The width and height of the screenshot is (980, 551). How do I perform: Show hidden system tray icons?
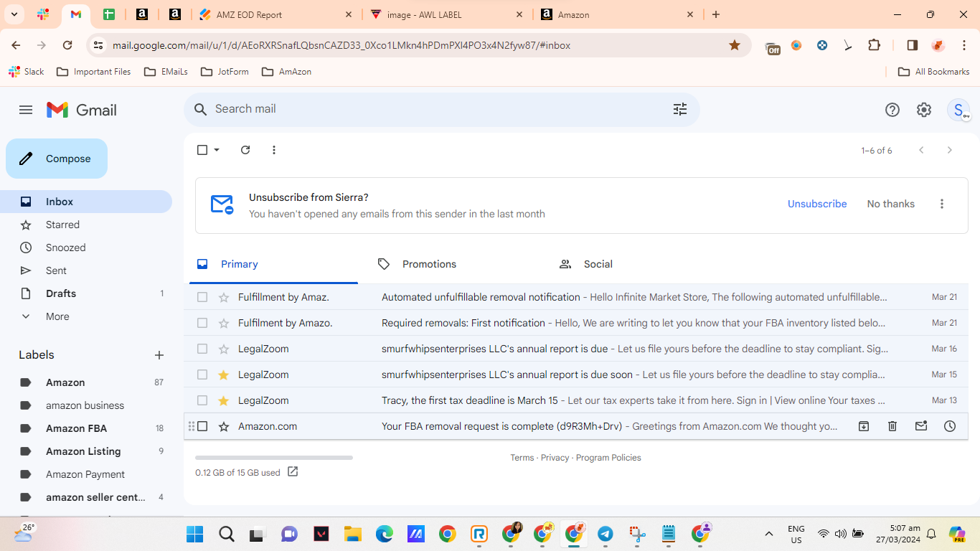click(x=769, y=534)
